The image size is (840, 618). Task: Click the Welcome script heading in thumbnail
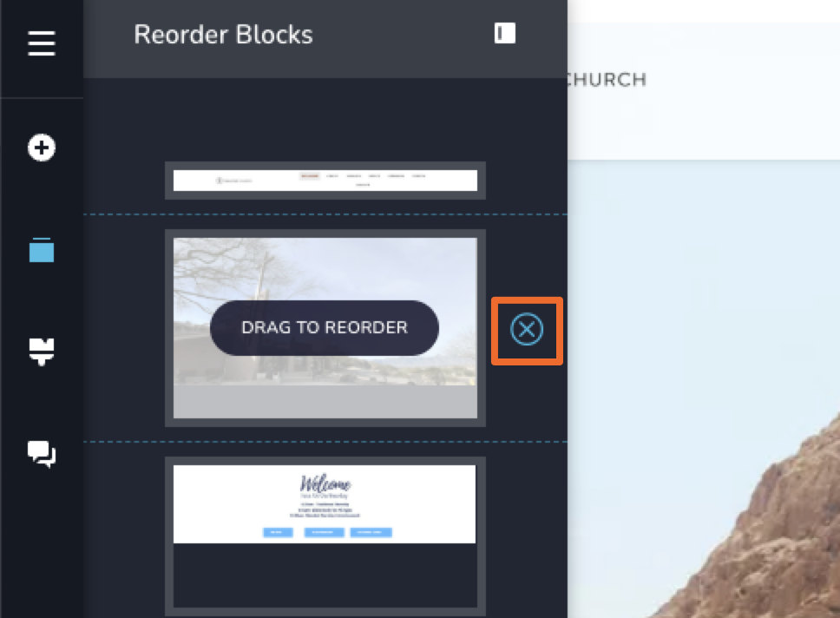(x=325, y=484)
